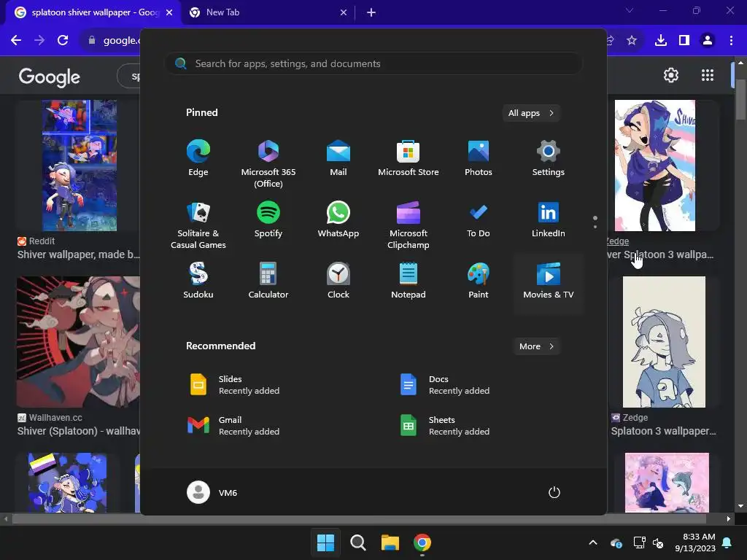This screenshot has height=560, width=747.
Task: Click the Start menu search box
Action: click(x=373, y=63)
